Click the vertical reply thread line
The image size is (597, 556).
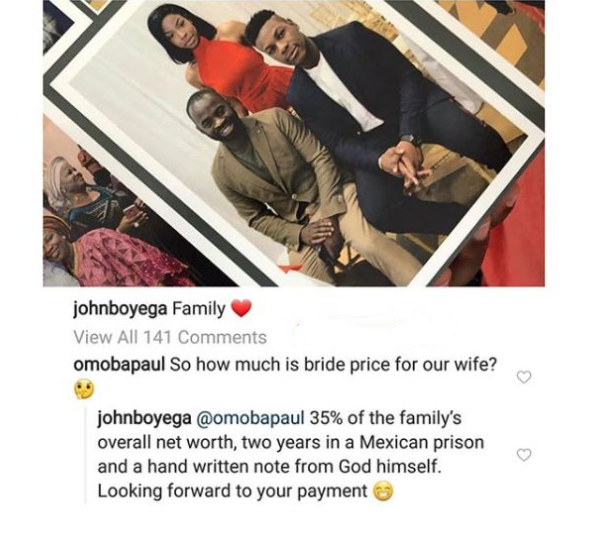pos(86,455)
